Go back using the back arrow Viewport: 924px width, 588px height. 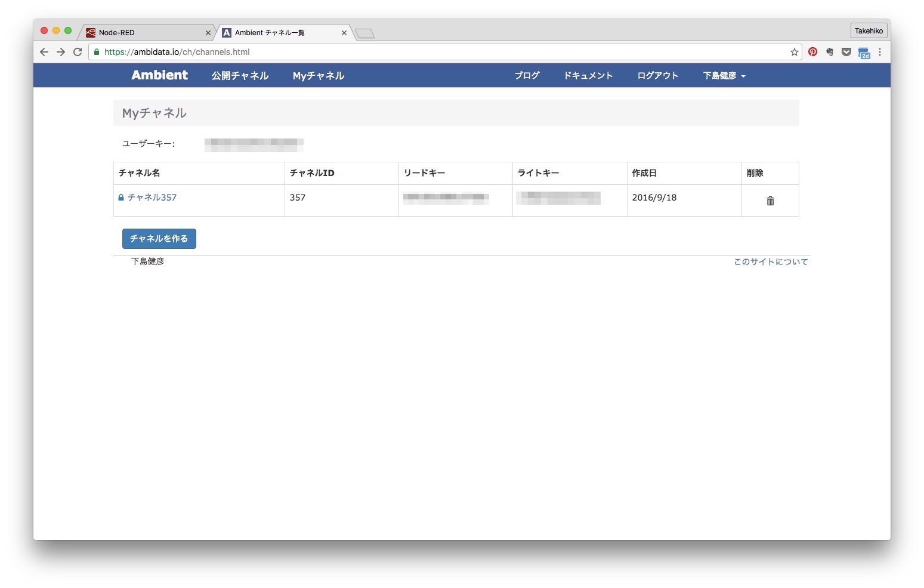click(x=44, y=52)
